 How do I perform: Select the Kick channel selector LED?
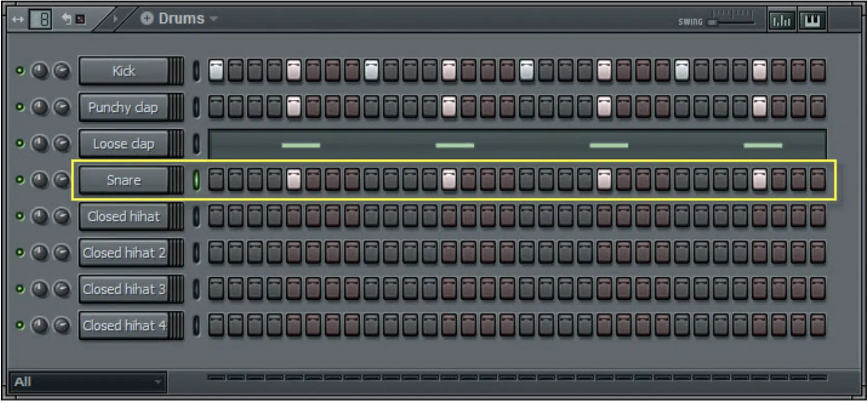pyautogui.click(x=196, y=71)
